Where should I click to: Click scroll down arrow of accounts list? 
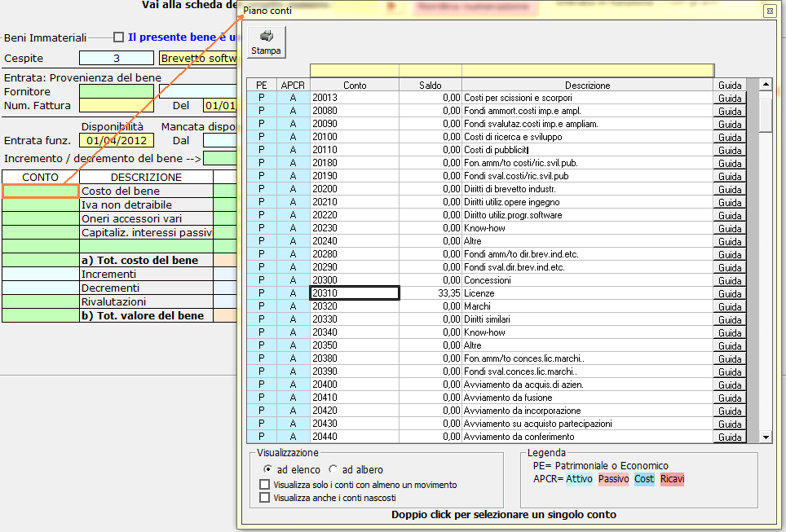766,437
